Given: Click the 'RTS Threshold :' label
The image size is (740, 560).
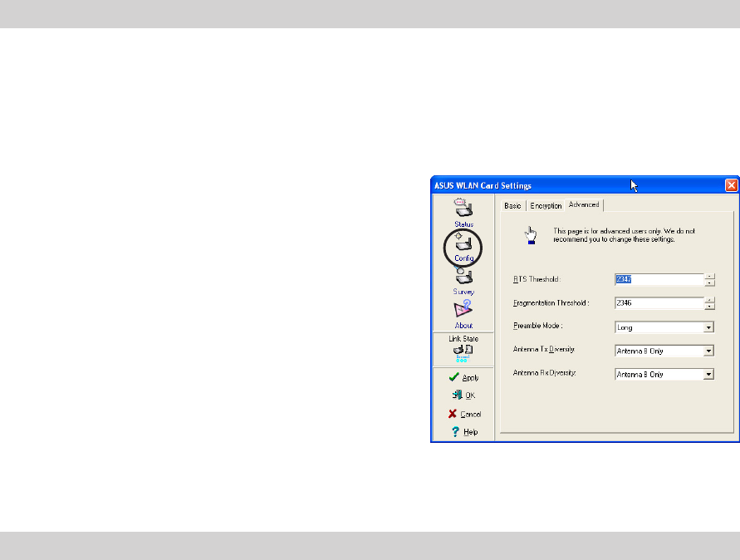Looking at the screenshot, I should point(537,279).
